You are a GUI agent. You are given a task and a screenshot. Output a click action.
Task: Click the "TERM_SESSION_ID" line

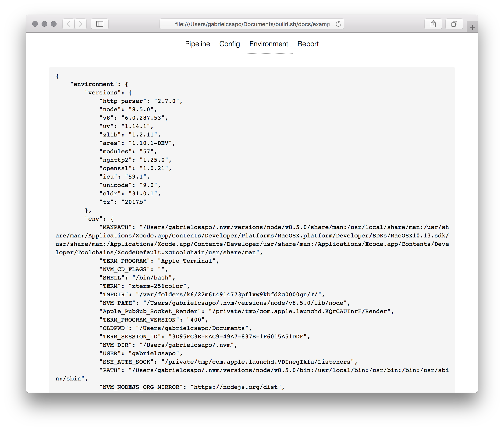(x=205, y=337)
